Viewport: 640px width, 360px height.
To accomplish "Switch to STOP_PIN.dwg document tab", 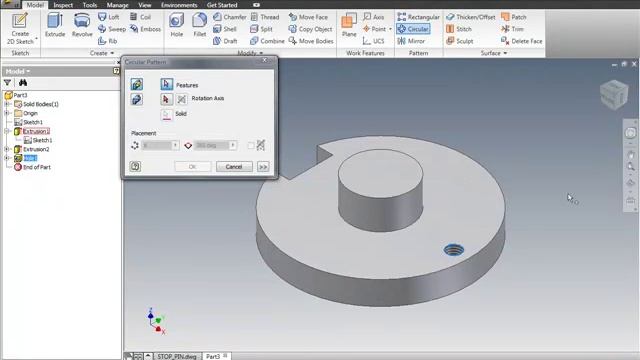I will (x=177, y=356).
